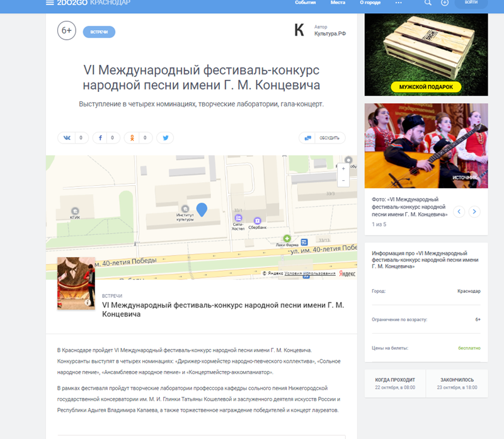Open Yandex Условия использования link

click(x=310, y=273)
